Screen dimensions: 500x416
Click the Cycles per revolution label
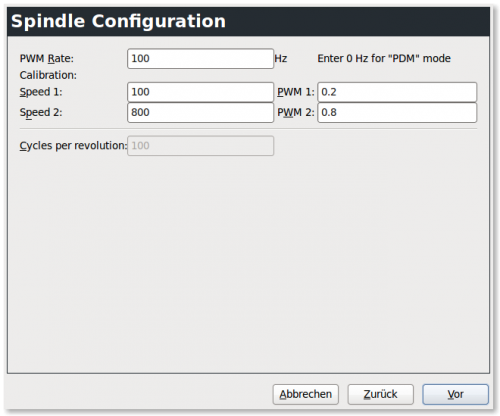[73, 146]
